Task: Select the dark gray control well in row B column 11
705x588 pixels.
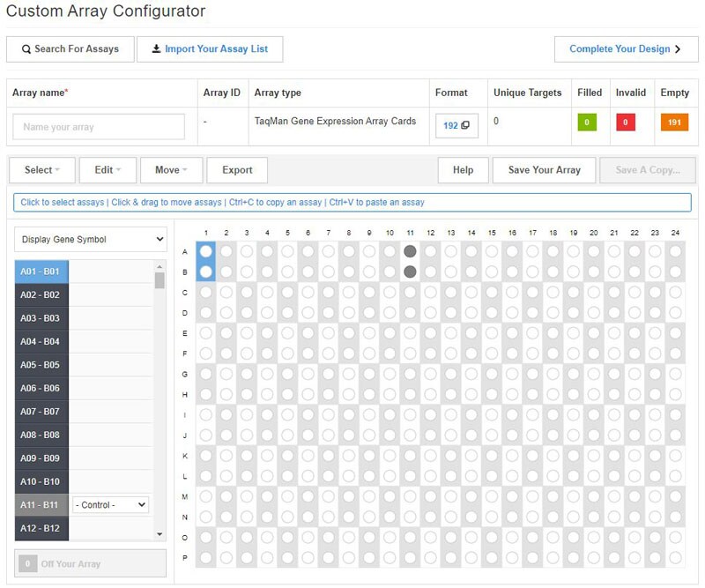Action: [x=410, y=272]
